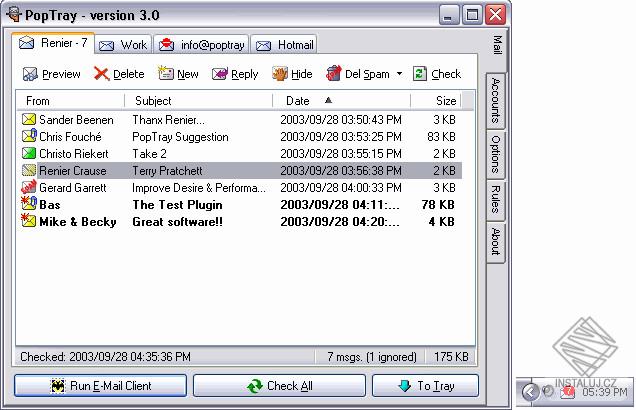Click the 05:39 PM tray clock
This screenshot has width=636, height=410.
[x=604, y=392]
